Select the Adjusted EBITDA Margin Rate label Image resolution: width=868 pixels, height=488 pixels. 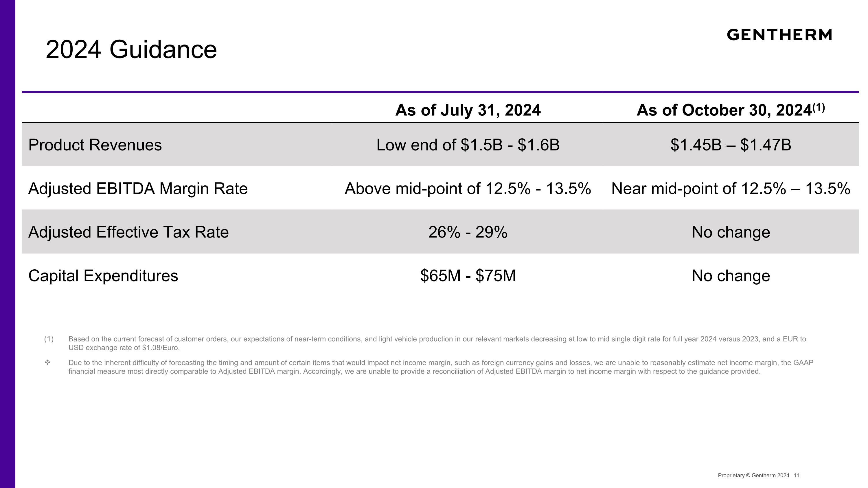click(138, 189)
